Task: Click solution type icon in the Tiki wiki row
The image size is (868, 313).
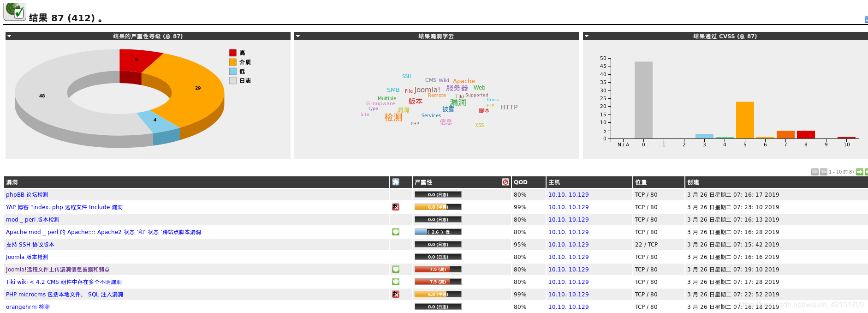Action: pyautogui.click(x=396, y=282)
